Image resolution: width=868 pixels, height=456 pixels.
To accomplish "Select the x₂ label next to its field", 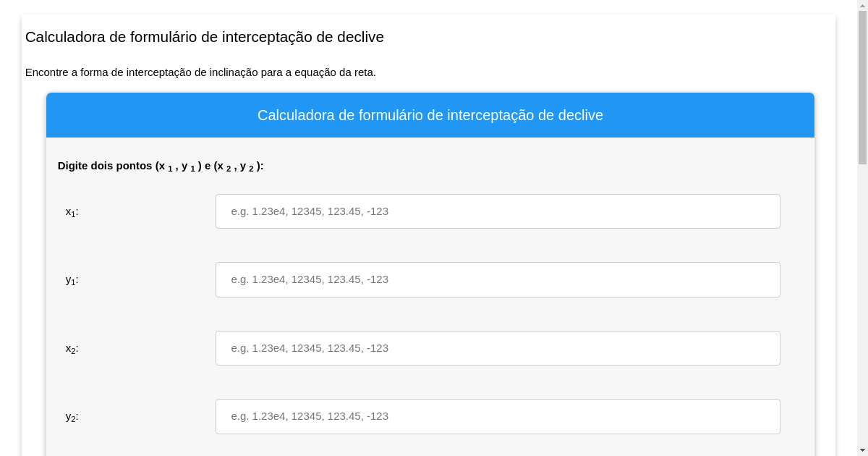I will click(70, 348).
